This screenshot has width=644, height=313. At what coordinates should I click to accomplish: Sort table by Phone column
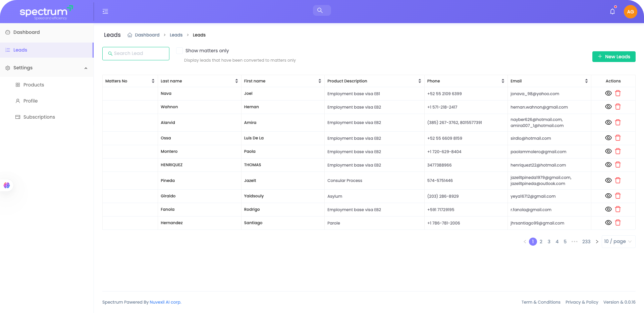pos(503,81)
